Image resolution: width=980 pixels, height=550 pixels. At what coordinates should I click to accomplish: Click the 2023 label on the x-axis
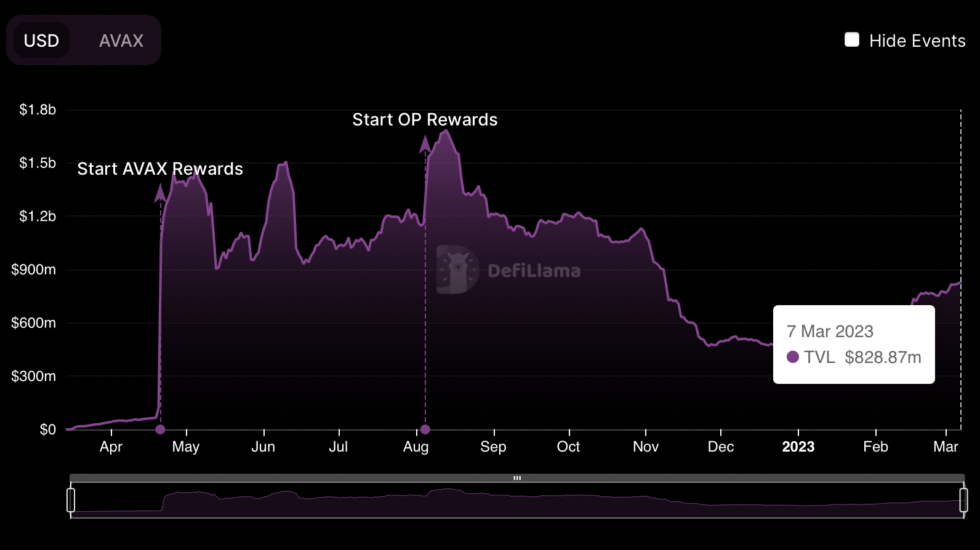point(798,447)
